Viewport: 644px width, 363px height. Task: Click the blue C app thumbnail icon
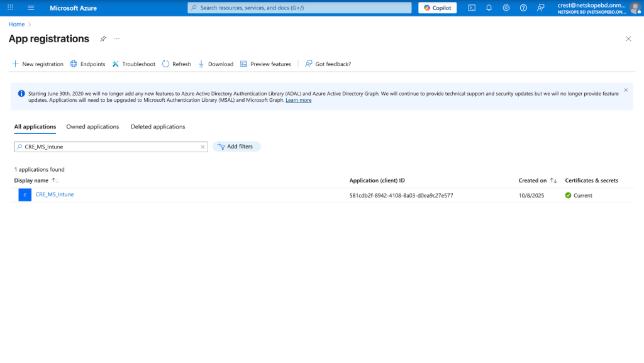coord(25,194)
